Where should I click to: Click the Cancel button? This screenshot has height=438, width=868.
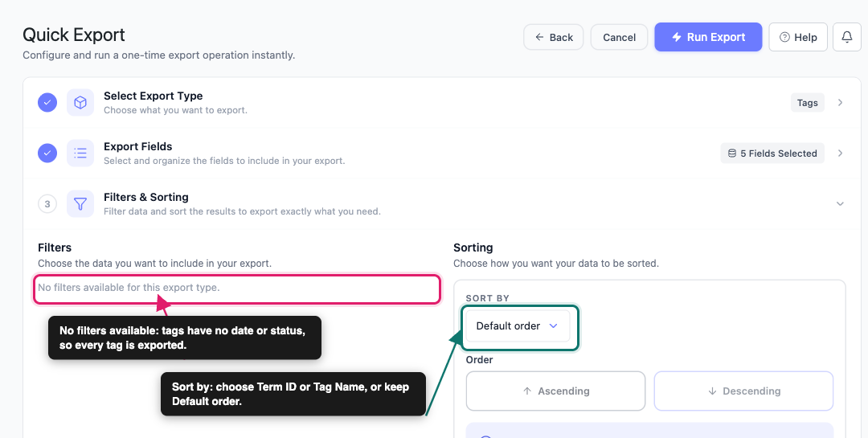[x=619, y=37]
